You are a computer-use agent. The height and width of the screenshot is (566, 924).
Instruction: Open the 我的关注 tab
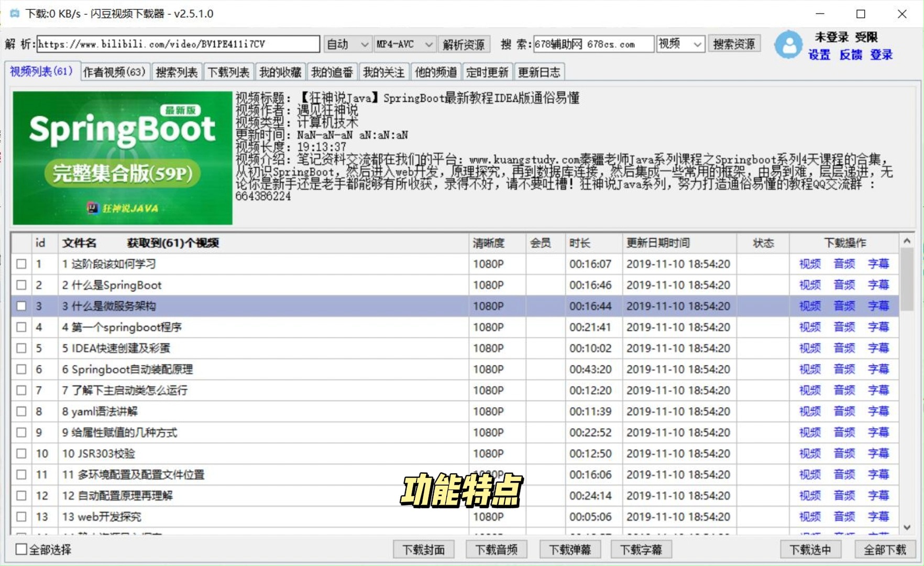point(384,72)
